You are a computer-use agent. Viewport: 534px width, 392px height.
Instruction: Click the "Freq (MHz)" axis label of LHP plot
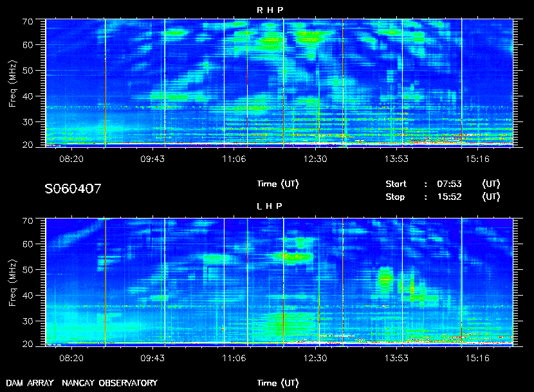(13, 283)
